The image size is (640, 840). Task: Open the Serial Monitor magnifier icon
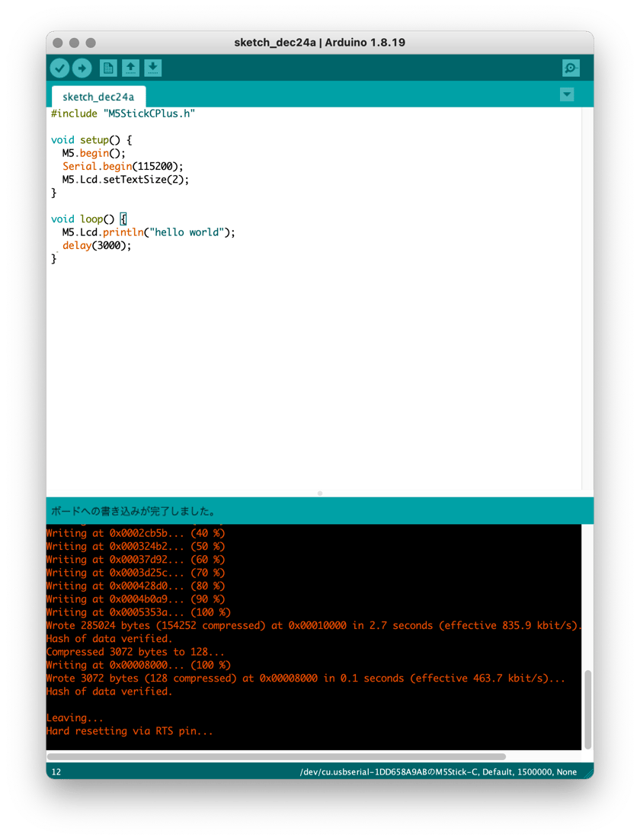(x=571, y=68)
